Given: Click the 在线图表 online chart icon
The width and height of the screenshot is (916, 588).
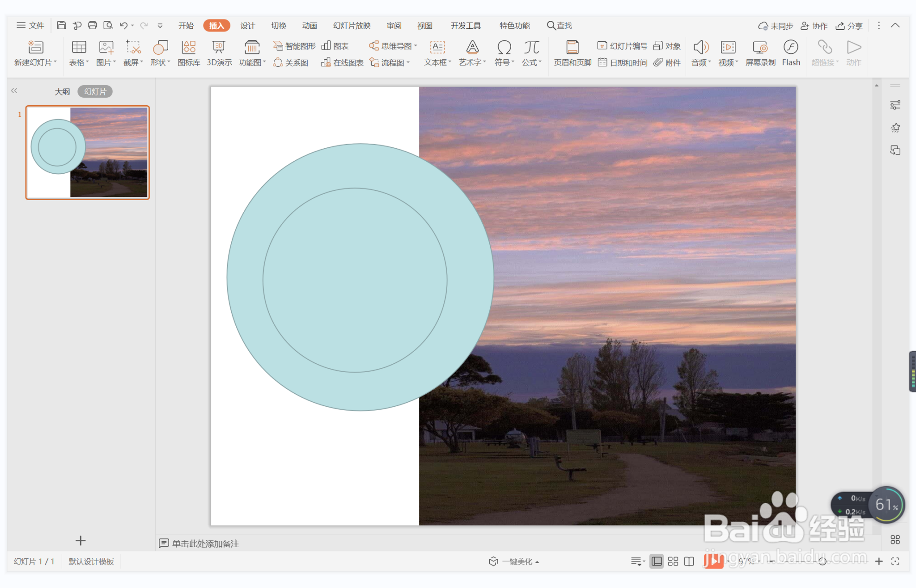Looking at the screenshot, I should 342,63.
